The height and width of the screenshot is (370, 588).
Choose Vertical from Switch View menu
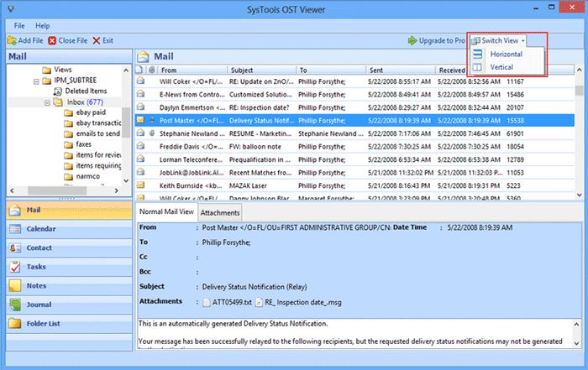pyautogui.click(x=501, y=67)
